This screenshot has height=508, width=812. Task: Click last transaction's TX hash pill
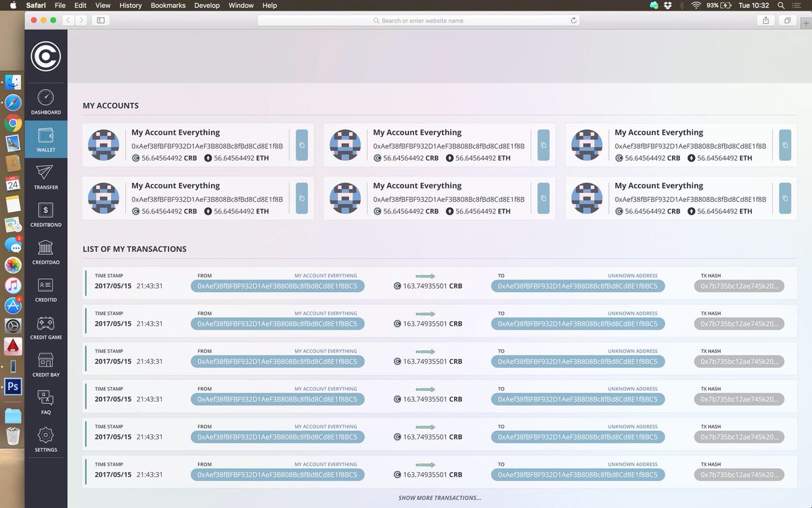(740, 475)
